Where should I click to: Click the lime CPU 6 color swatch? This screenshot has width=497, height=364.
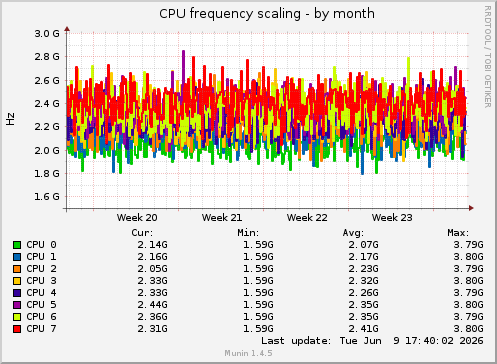click(17, 317)
